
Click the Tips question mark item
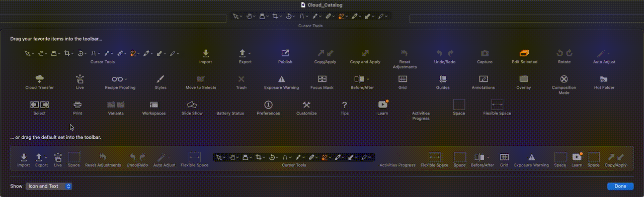pos(344,108)
